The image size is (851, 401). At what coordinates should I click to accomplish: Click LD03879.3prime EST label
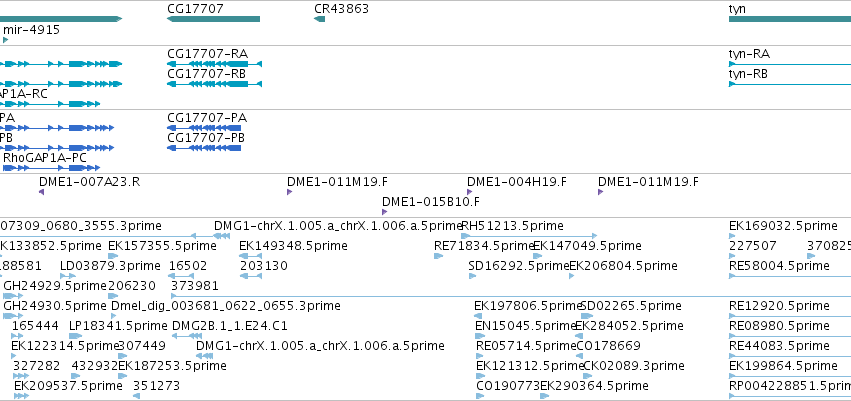(110, 266)
